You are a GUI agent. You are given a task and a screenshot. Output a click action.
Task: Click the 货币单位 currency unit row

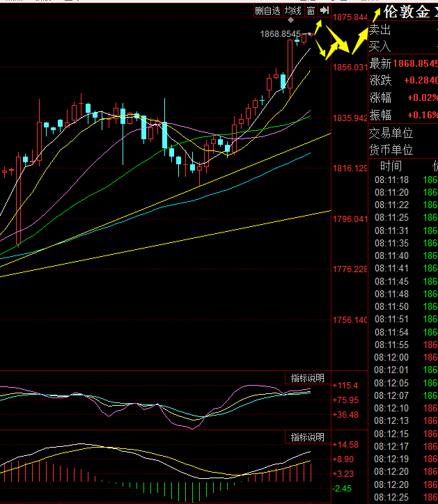391,150
